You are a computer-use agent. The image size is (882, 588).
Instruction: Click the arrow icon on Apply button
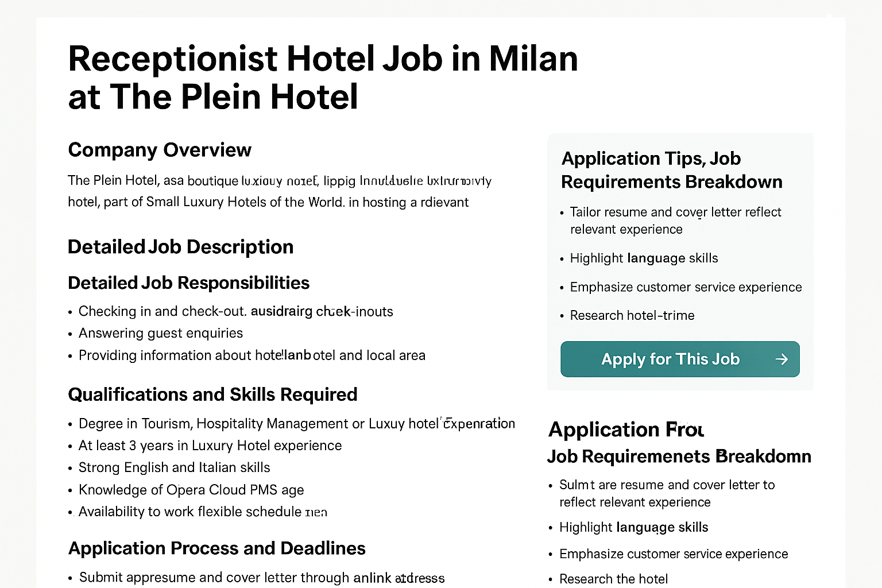(x=782, y=359)
